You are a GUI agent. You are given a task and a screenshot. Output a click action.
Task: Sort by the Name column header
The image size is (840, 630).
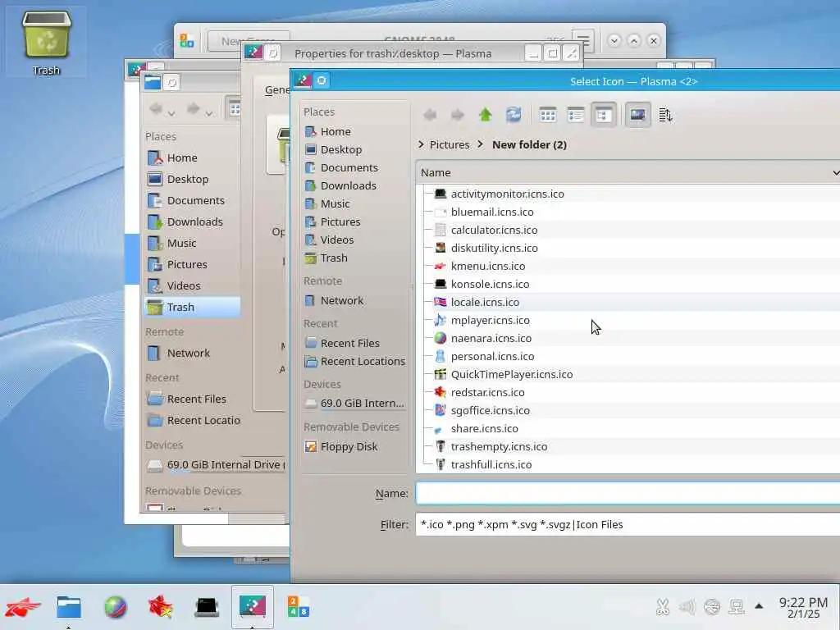point(628,172)
